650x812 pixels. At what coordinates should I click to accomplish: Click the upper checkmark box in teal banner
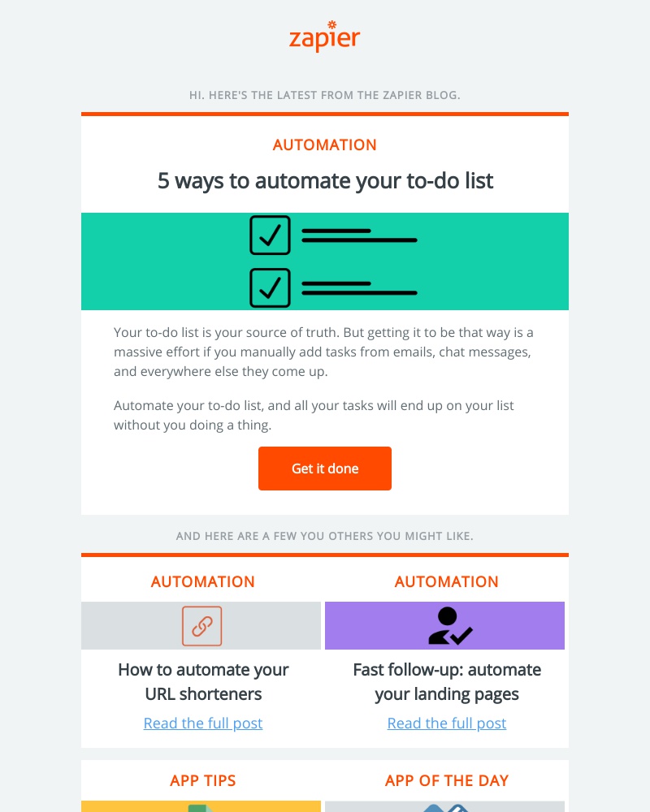click(270, 235)
